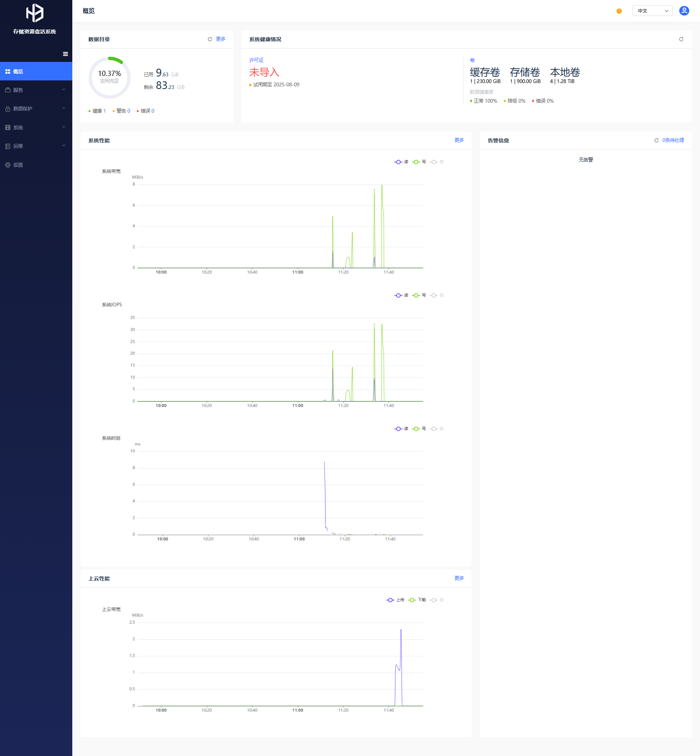700x756 pixels.
Task: Click the 已用 9.63 GiB value
Action: [161, 73]
